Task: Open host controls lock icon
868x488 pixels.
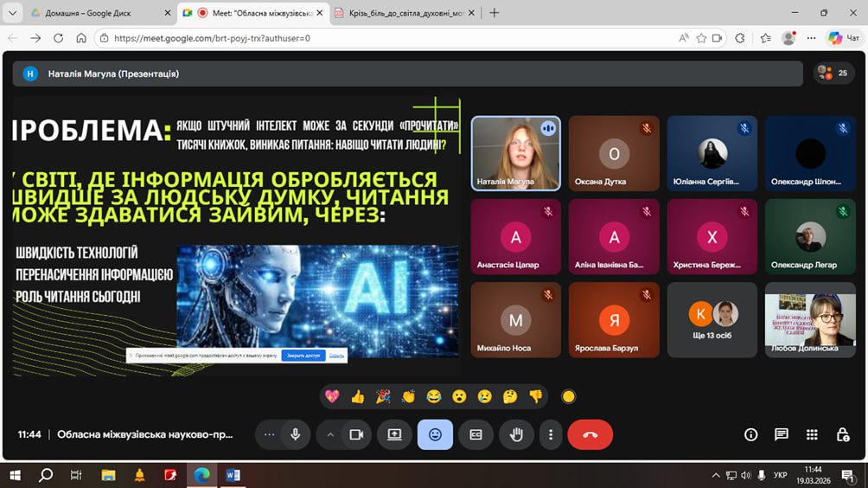Action: point(842,434)
